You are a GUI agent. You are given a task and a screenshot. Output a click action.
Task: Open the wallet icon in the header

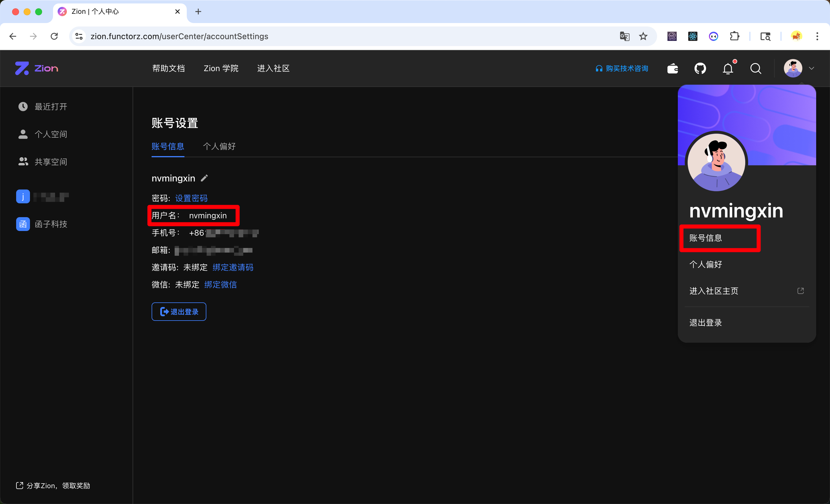click(x=673, y=69)
